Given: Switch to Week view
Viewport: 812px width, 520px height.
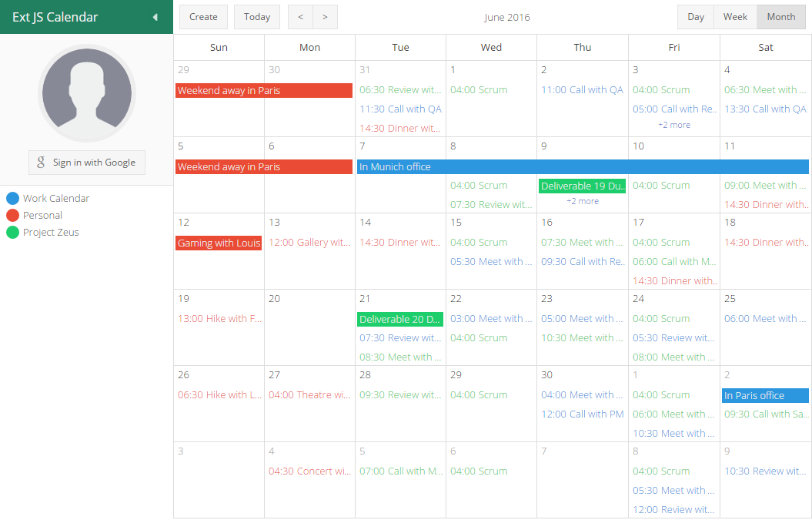Looking at the screenshot, I should tap(735, 17).
